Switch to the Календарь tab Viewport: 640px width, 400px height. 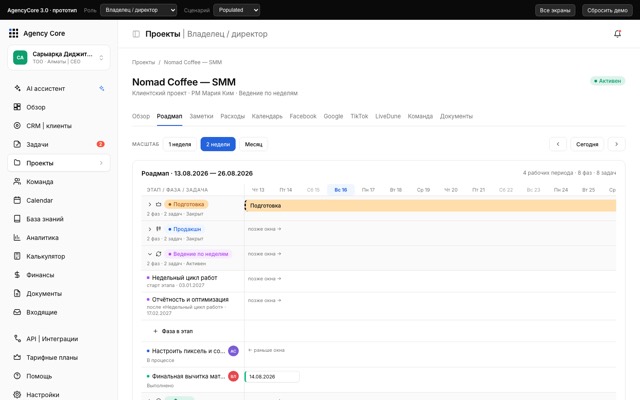click(267, 116)
